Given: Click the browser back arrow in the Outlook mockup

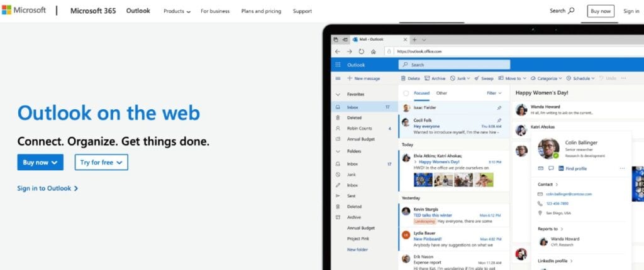Looking at the screenshot, I should [338, 51].
